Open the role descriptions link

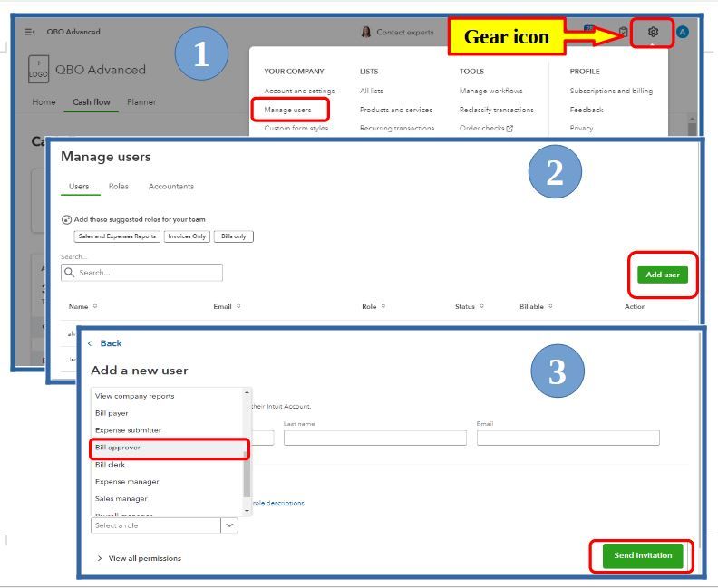pyautogui.click(x=278, y=503)
